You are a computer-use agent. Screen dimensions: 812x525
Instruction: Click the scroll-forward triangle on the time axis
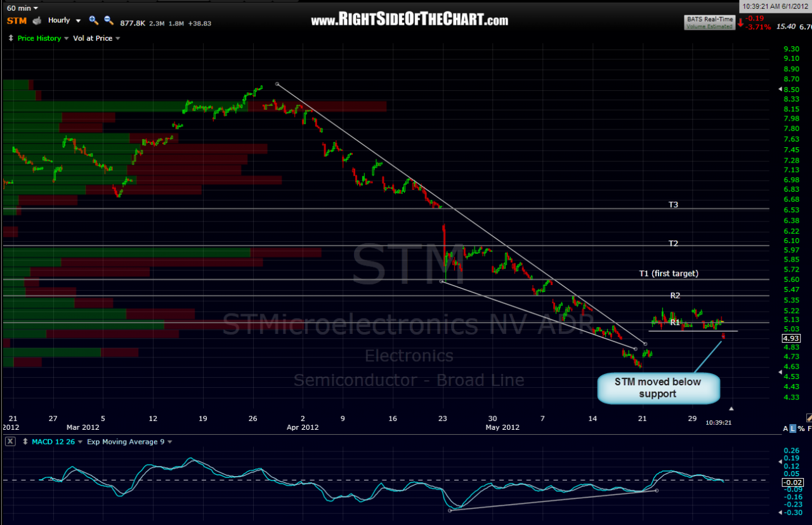click(731, 408)
